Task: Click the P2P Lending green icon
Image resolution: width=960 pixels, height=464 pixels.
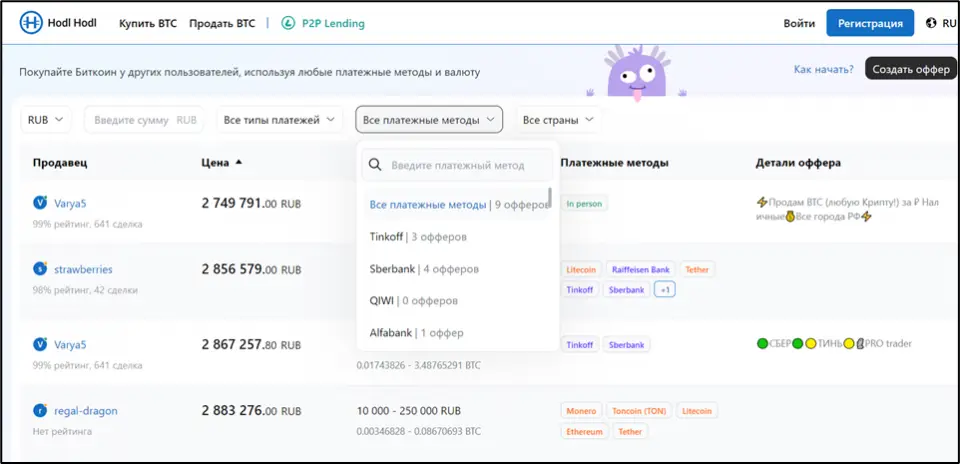Action: tap(288, 23)
